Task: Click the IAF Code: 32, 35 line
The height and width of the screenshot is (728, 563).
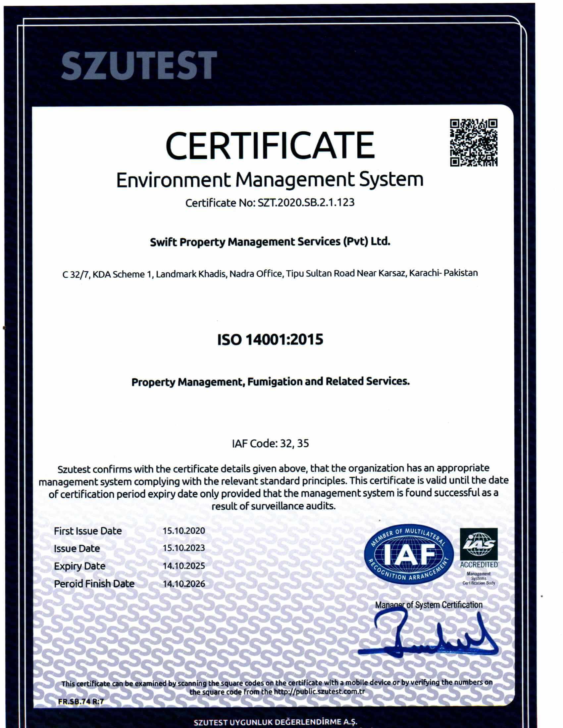Action: coord(270,443)
